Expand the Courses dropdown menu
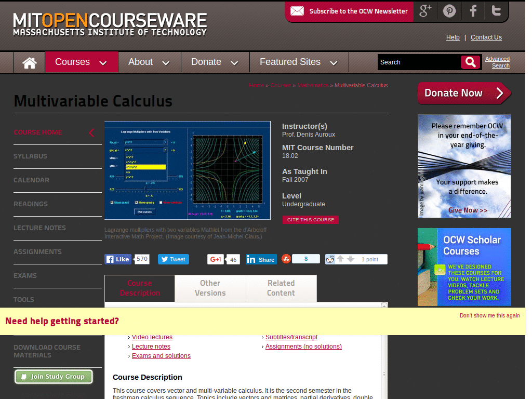 (x=82, y=62)
